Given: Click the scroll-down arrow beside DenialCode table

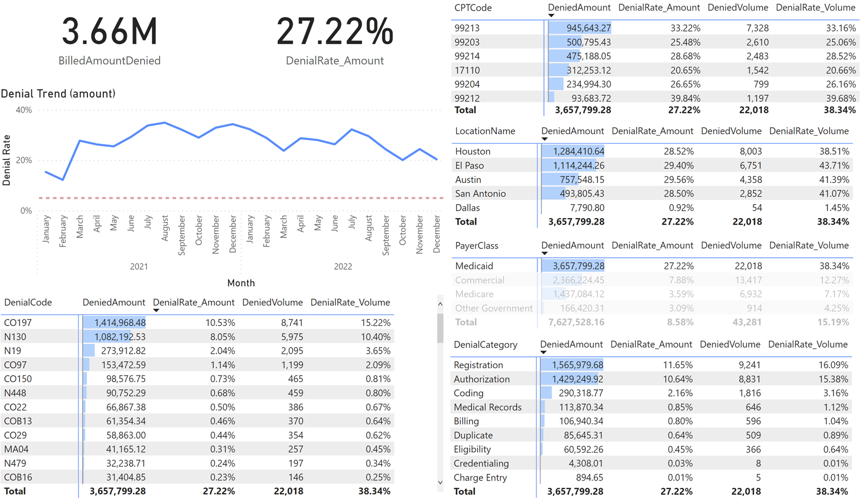Looking at the screenshot, I should click(x=440, y=483).
